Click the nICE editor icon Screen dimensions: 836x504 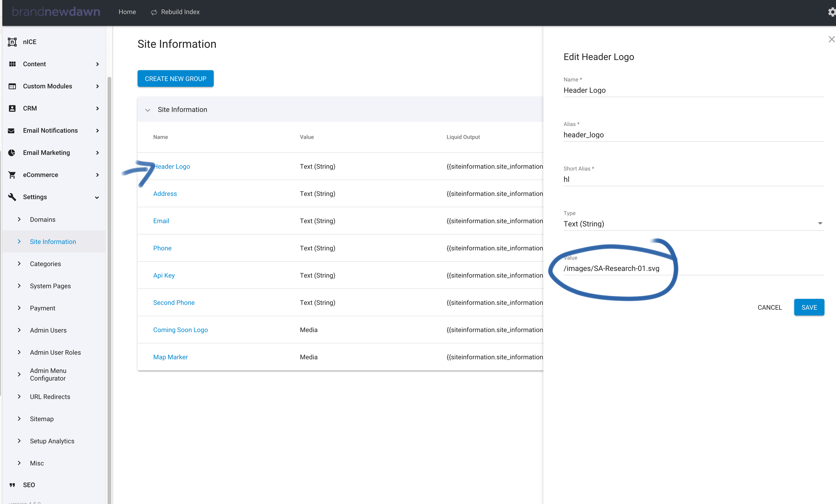tap(12, 42)
